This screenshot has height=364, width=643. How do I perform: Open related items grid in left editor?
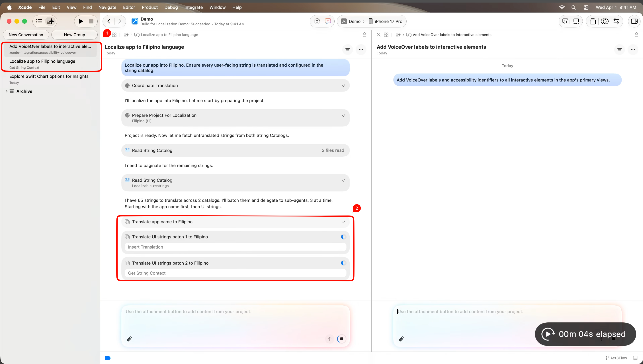[114, 35]
